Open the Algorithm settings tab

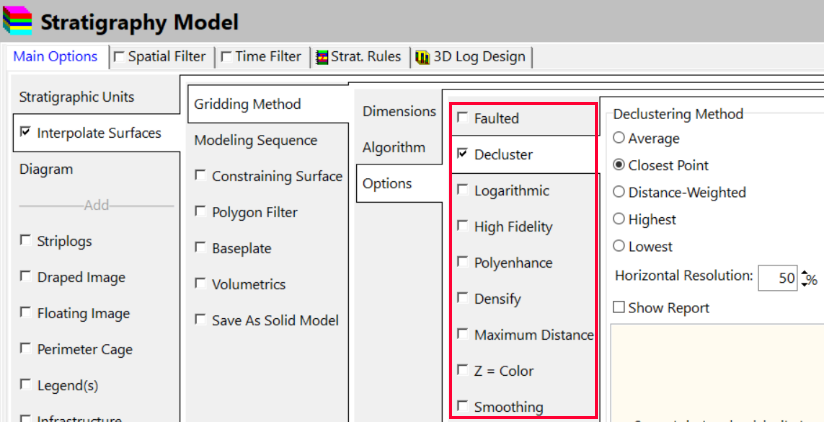[x=394, y=148]
